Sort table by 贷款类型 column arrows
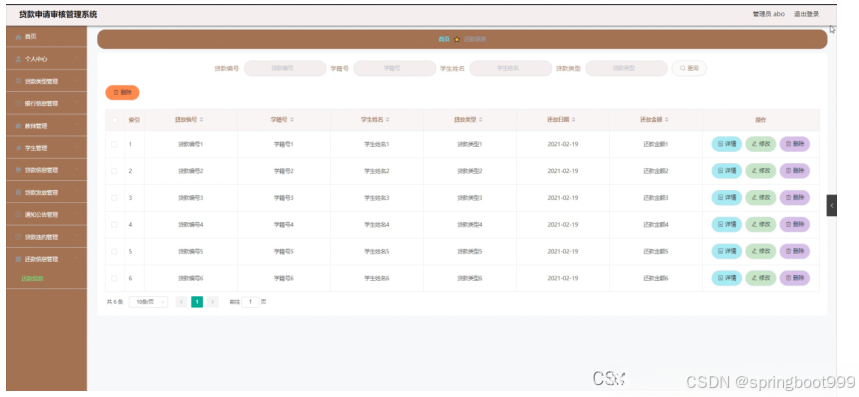The width and height of the screenshot is (859, 397). 480,119
